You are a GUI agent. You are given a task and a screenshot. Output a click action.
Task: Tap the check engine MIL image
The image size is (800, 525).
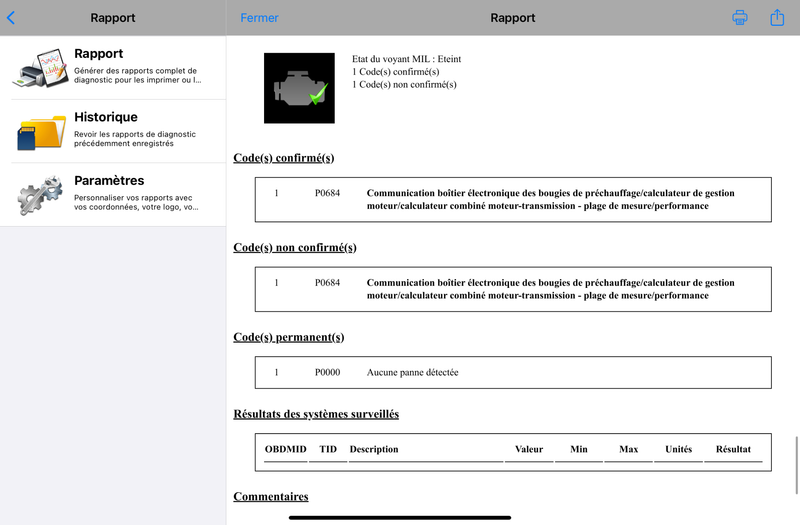pos(299,88)
